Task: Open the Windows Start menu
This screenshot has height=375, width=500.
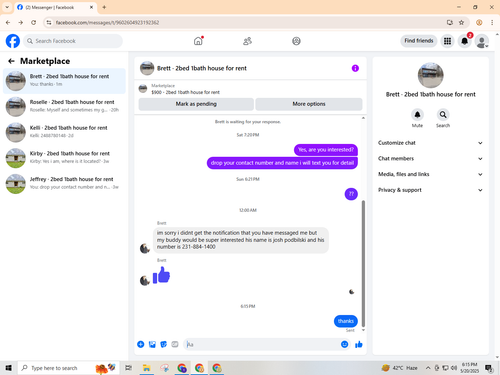Action: (x=9, y=368)
